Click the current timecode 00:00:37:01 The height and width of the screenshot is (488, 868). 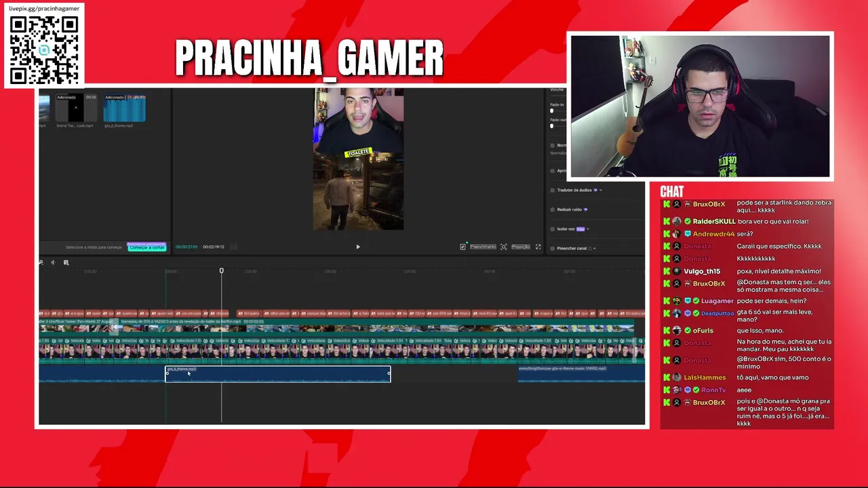pyautogui.click(x=186, y=247)
